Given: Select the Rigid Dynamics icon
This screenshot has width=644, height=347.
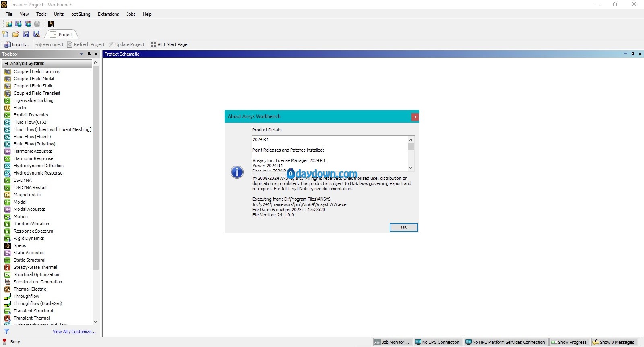Looking at the screenshot, I should [x=7, y=238].
